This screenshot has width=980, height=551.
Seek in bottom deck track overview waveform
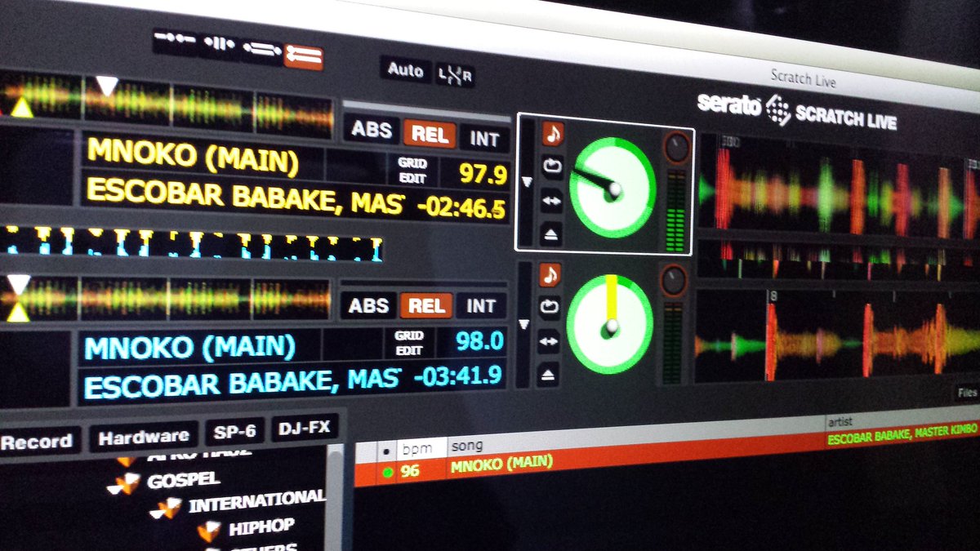click(x=165, y=298)
